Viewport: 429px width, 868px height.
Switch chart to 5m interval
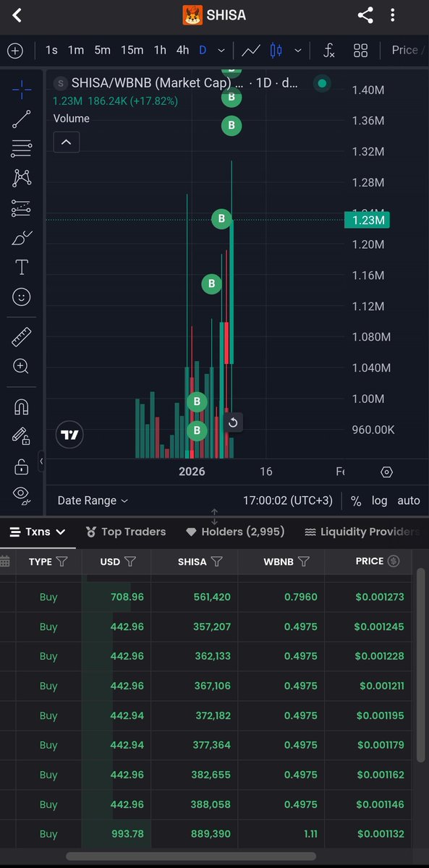point(102,51)
